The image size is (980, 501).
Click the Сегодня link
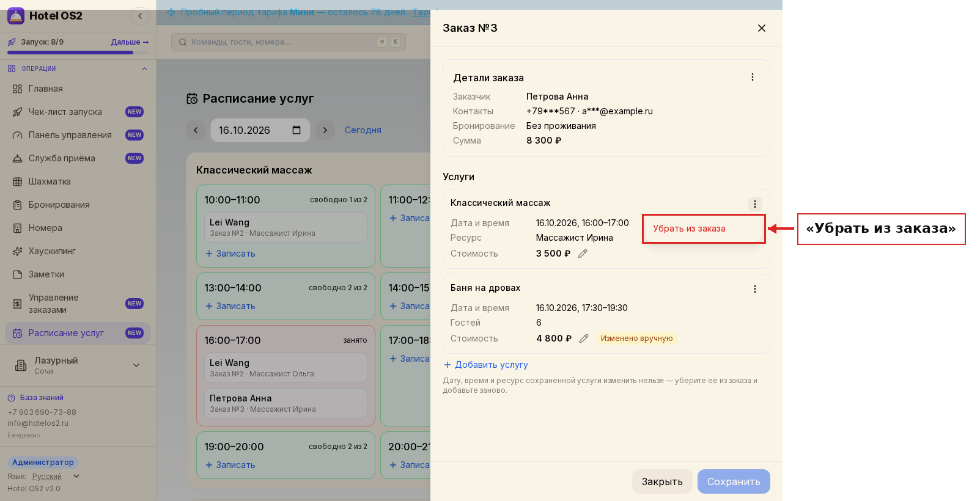(363, 130)
